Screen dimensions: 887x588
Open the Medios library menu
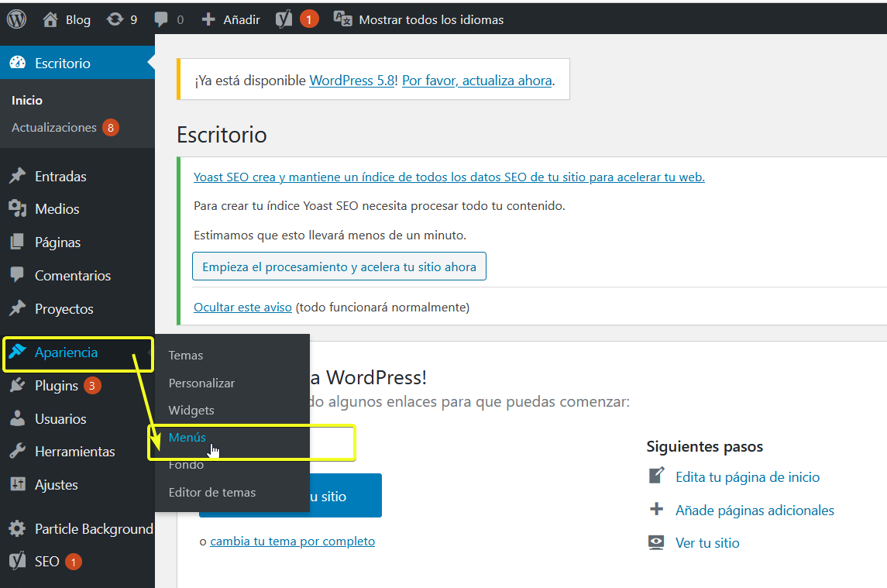57,209
